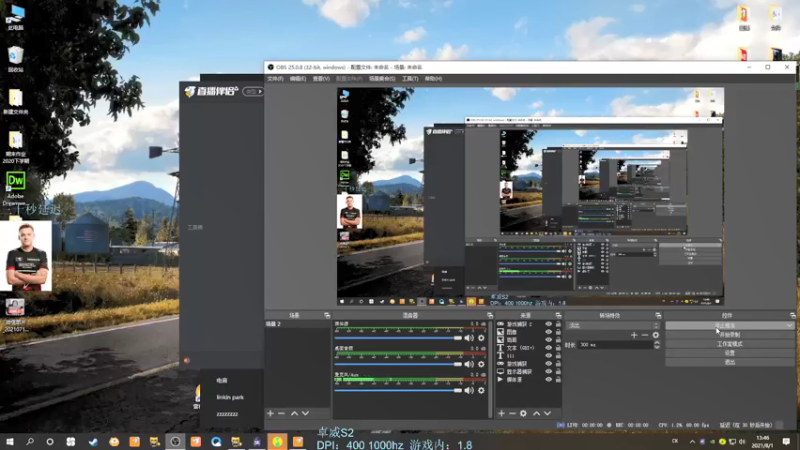Open source properties gear in sources toolbar
The image size is (800, 450).
(x=523, y=413)
